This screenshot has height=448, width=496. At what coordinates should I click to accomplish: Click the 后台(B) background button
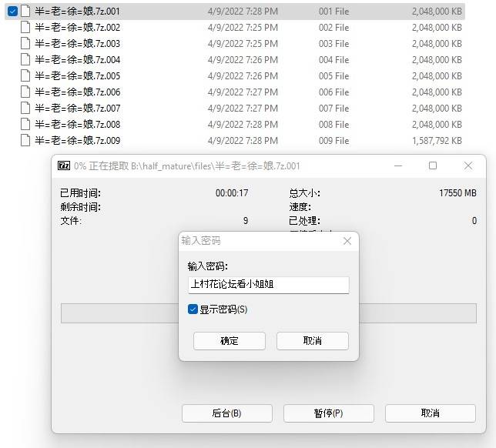pos(226,413)
